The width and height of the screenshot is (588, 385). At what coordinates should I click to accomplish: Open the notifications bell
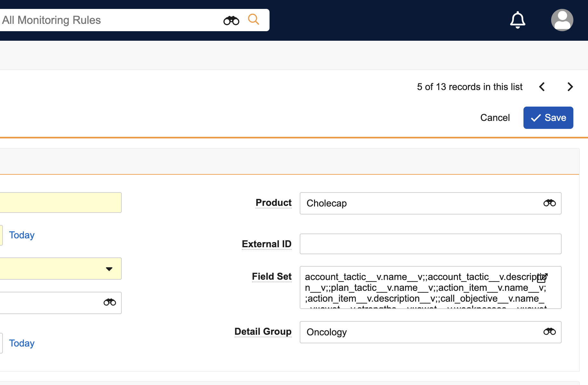coord(517,20)
